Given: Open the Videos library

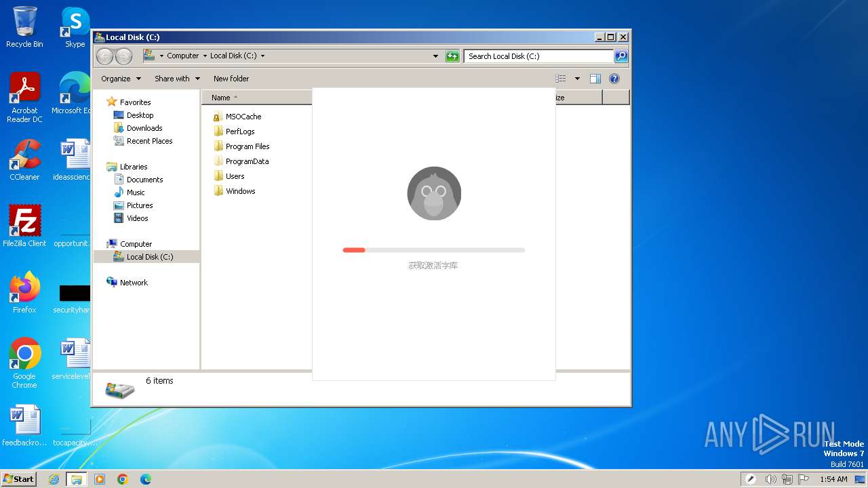Looking at the screenshot, I should pyautogui.click(x=131, y=218).
